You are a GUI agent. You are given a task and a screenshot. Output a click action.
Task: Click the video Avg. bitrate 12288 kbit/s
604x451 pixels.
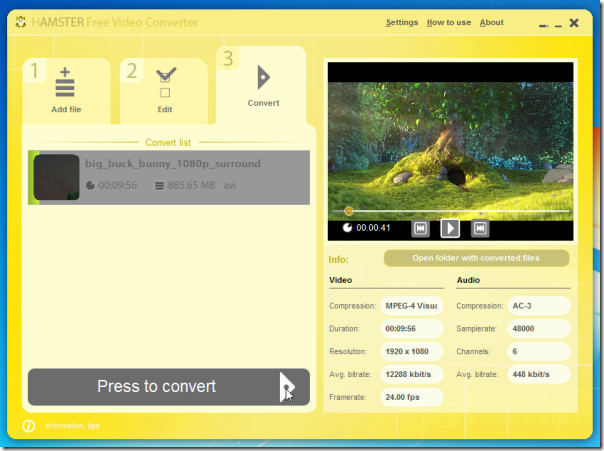point(411,374)
